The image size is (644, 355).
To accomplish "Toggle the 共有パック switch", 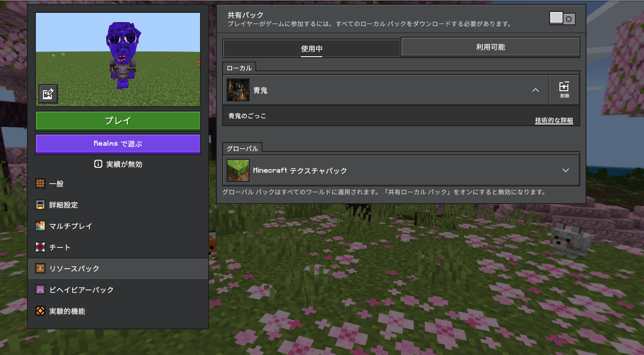I will [563, 18].
